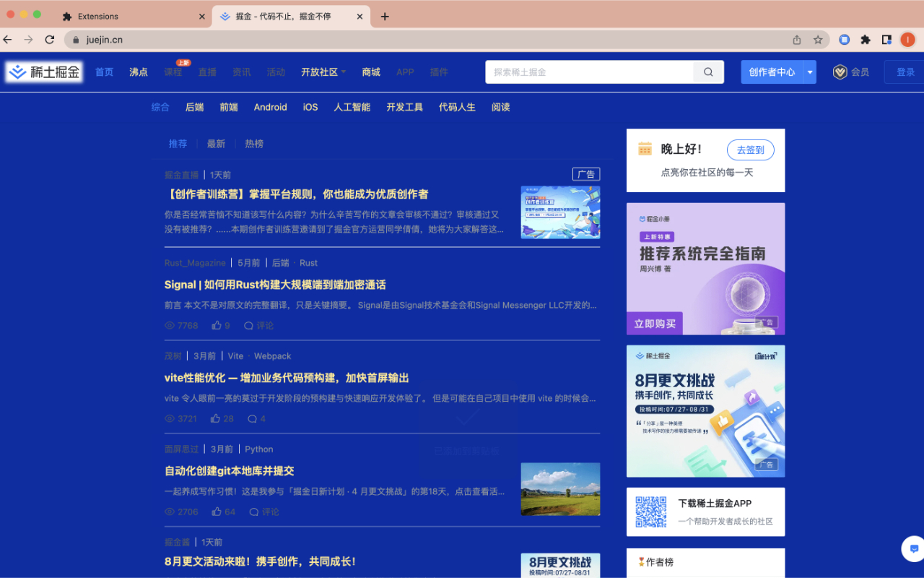Open the floating feedback chat icon
The image size is (924, 578).
click(913, 548)
